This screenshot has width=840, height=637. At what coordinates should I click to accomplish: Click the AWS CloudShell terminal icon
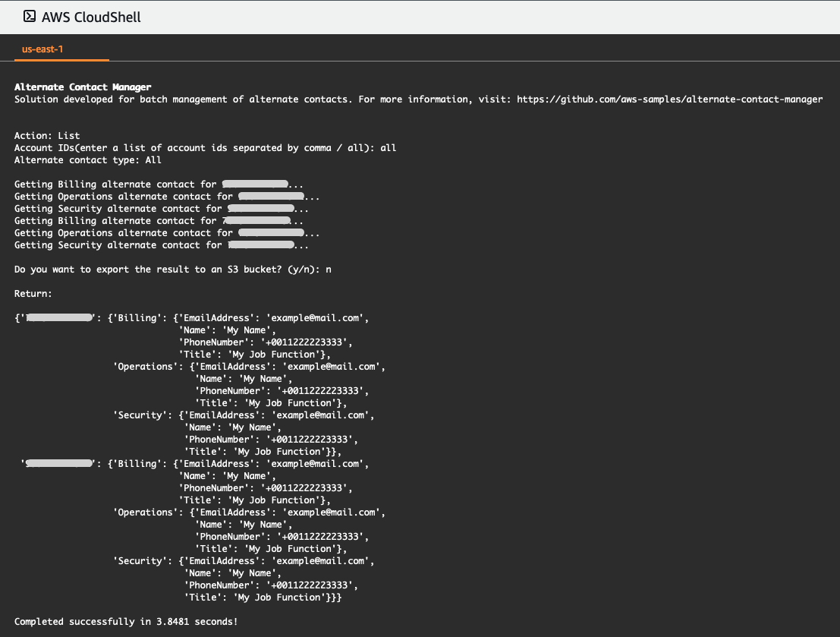click(x=30, y=17)
